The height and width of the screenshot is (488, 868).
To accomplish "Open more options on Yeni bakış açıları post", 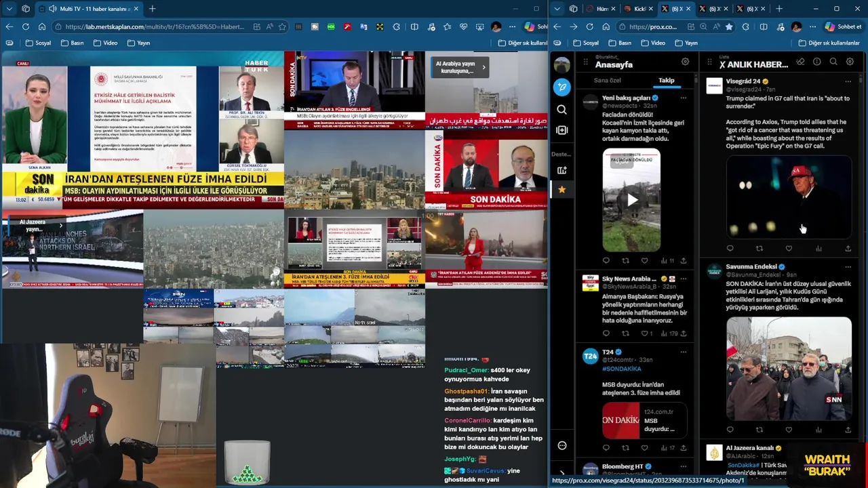I will pos(683,98).
